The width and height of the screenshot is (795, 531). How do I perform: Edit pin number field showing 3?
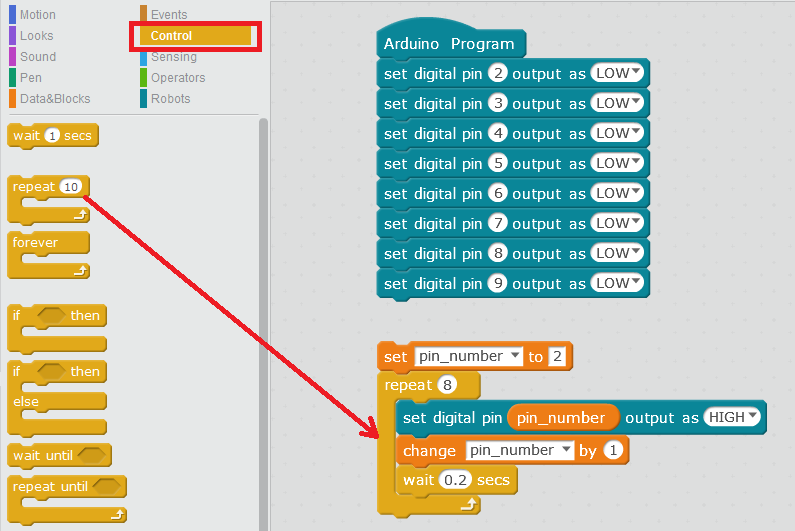[498, 103]
